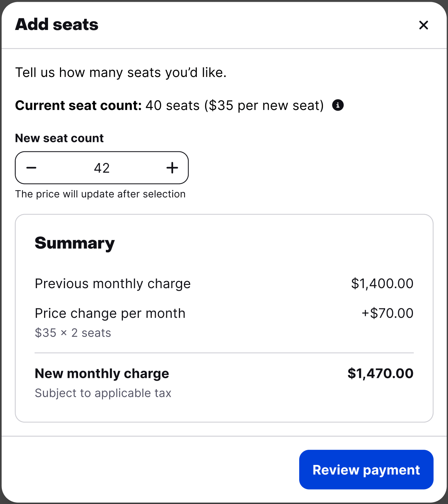Click the $35 × 2 seats breakdown text
Viewport: 448px width, 504px height.
click(x=73, y=333)
